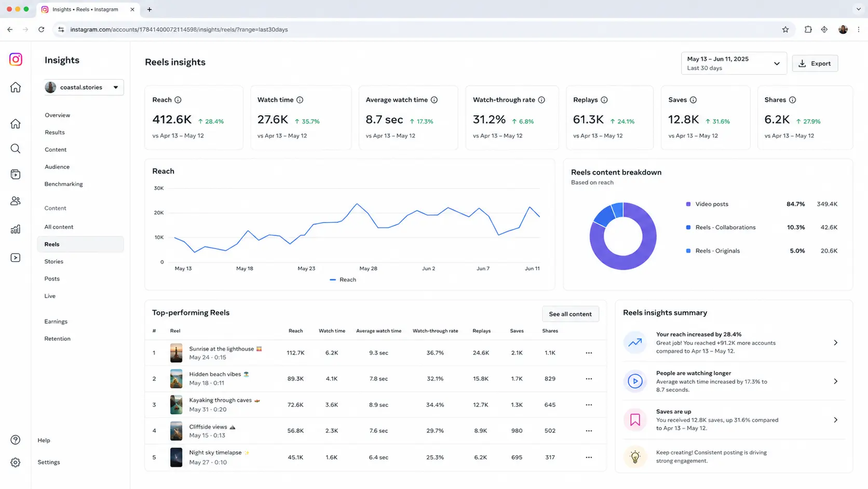Open the bar chart insights sidebar icon
The height and width of the screenshot is (489, 868).
coord(16,229)
